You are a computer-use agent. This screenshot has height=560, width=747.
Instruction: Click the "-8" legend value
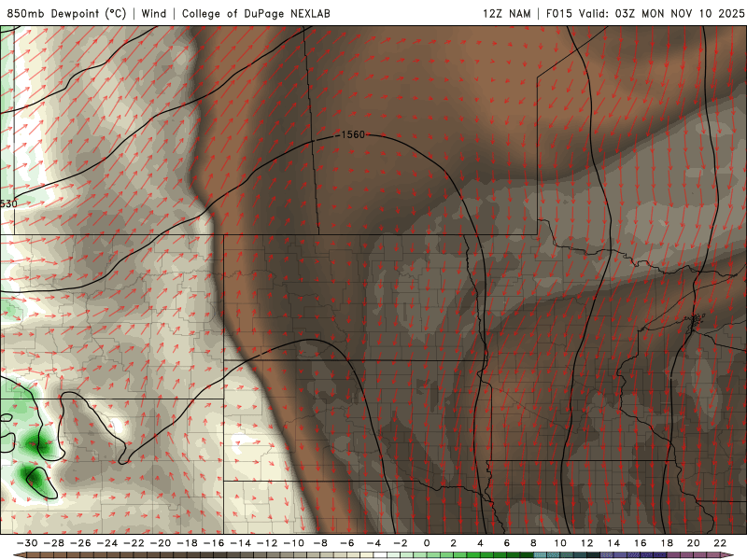pyautogui.click(x=320, y=543)
